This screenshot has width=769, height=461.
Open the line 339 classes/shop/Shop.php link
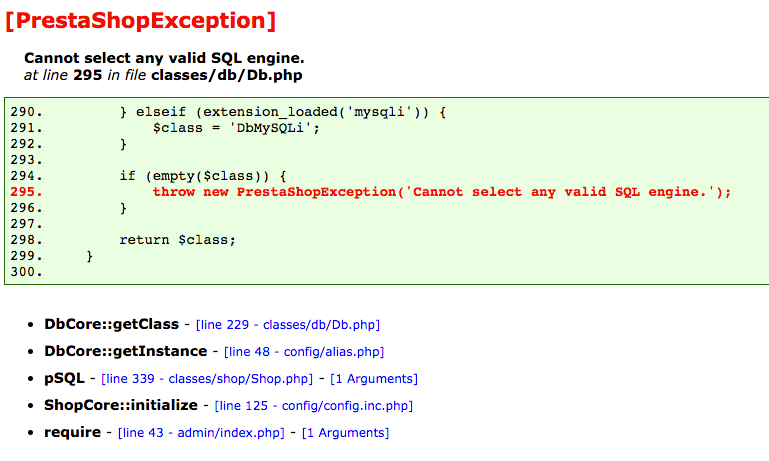click(x=207, y=379)
